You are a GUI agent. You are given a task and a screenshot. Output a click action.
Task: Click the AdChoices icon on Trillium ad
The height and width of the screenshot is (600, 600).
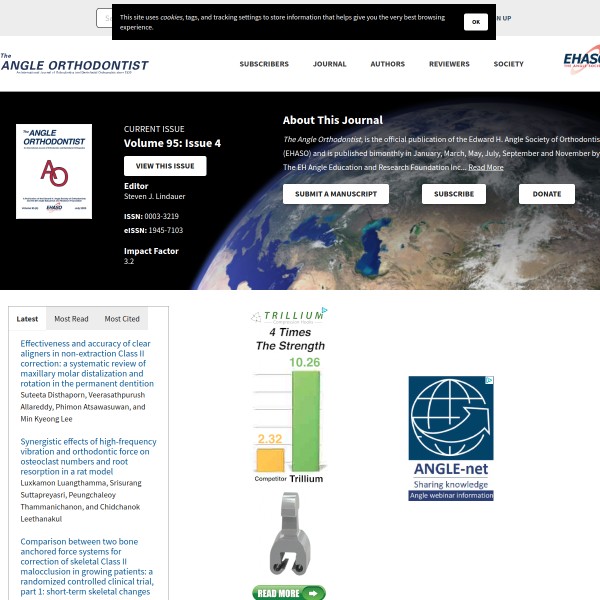324,312
